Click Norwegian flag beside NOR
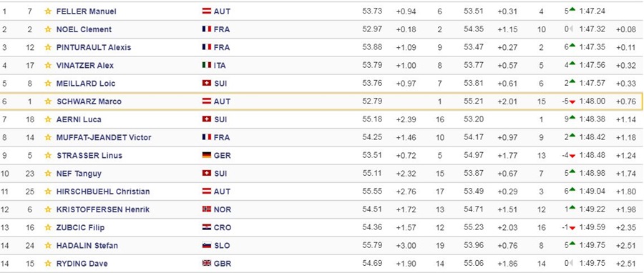 (x=207, y=209)
